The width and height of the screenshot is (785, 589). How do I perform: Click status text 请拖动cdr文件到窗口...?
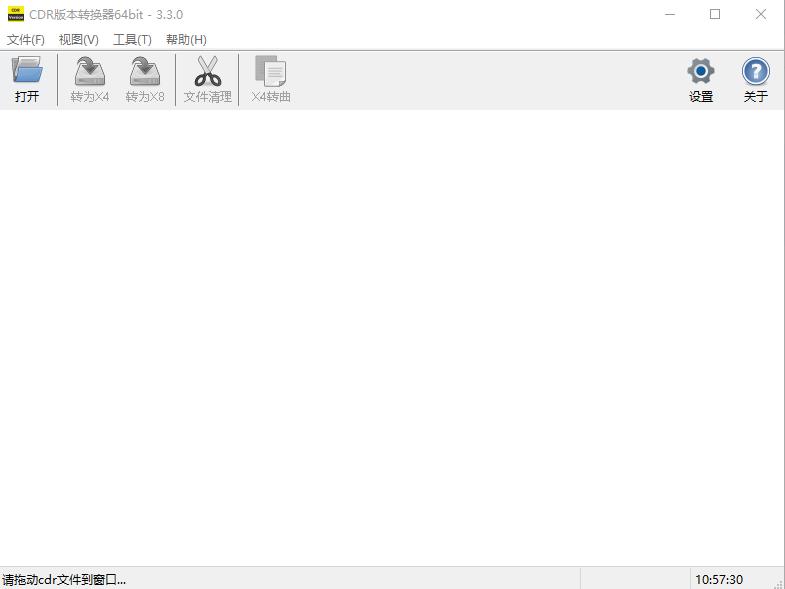click(64, 580)
